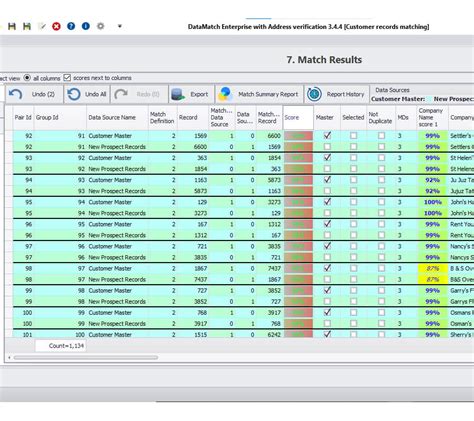Click the Undo (2) button label
The height and width of the screenshot is (421, 474).
click(x=43, y=94)
